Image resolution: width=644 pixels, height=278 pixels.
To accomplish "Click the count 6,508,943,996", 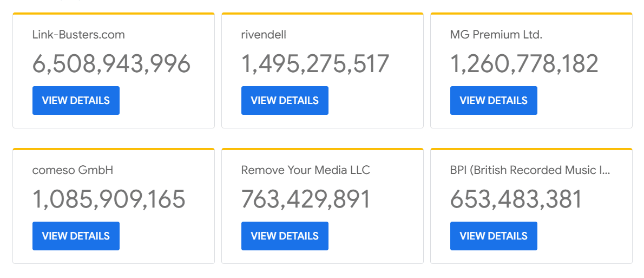I will [x=111, y=64].
